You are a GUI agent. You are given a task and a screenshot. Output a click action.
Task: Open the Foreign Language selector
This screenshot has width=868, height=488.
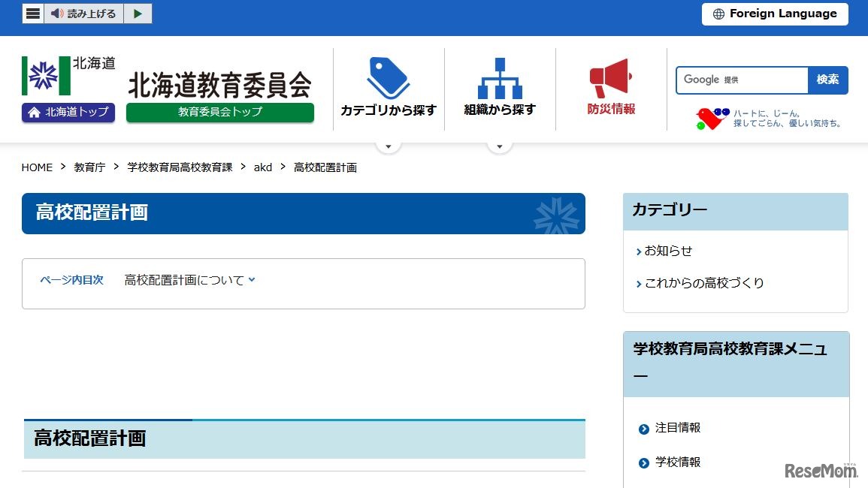tap(774, 14)
